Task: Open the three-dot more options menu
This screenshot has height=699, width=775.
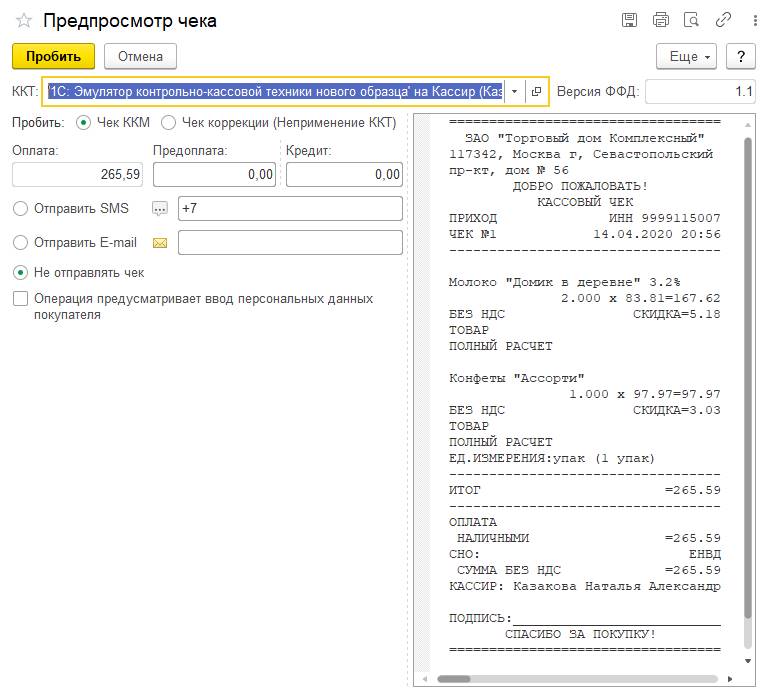Action: tap(755, 20)
